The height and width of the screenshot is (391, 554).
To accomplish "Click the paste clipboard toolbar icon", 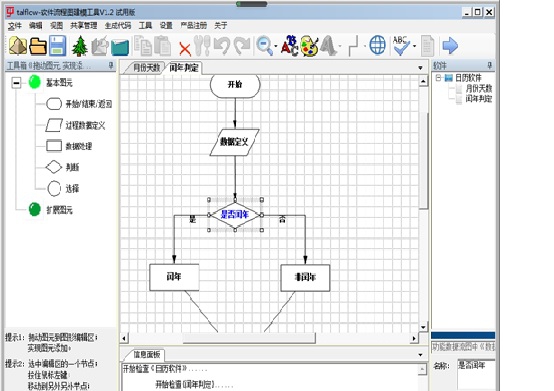I will pos(163,46).
